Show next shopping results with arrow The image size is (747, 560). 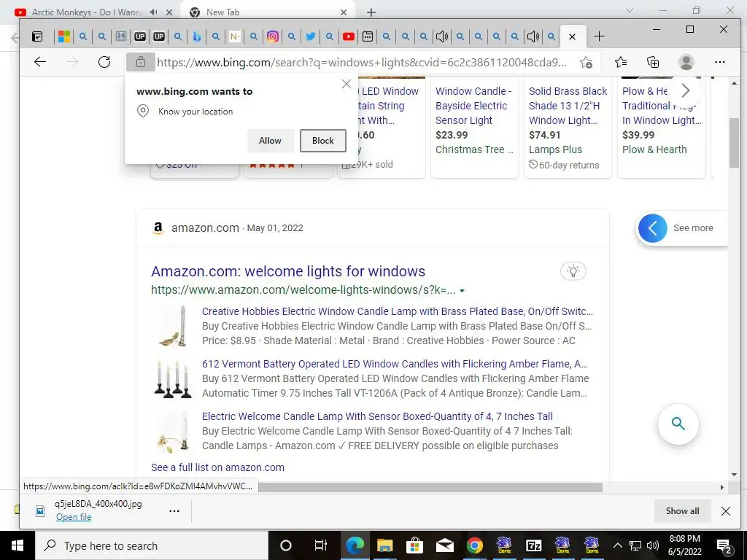pos(685,90)
